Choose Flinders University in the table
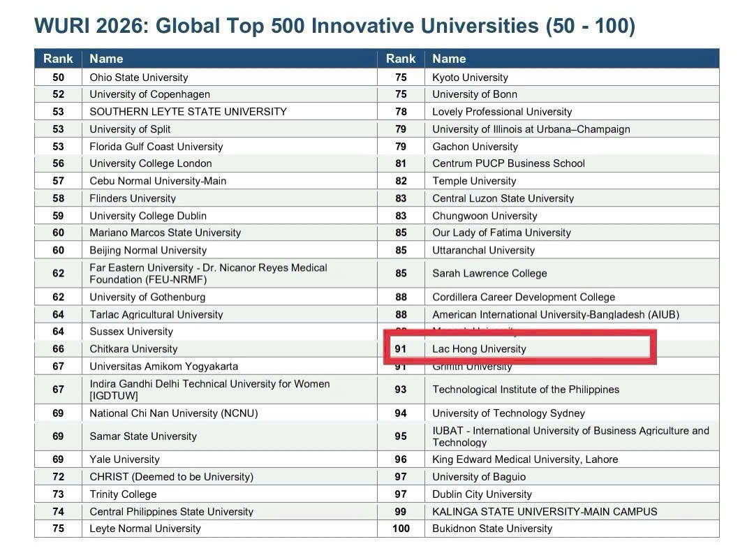Viewport: 754px width, 560px height. 133,198
